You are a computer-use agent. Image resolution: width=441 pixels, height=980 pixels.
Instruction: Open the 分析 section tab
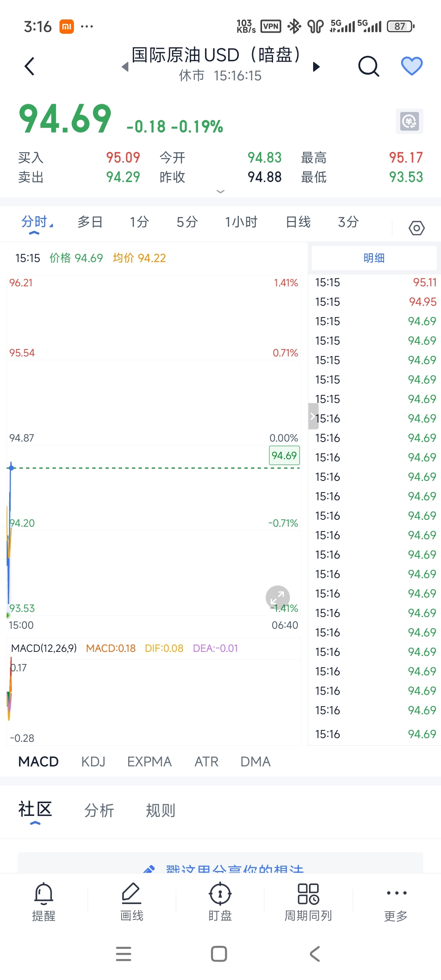click(x=99, y=810)
